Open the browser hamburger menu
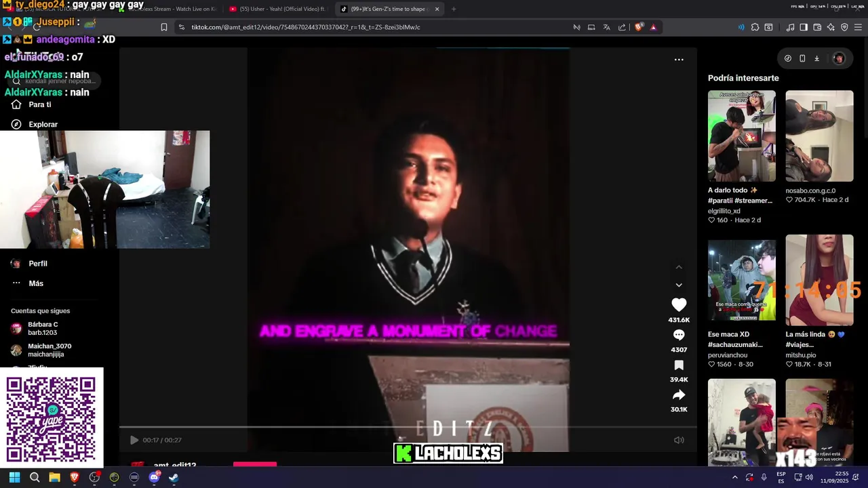868x488 pixels. point(858,27)
